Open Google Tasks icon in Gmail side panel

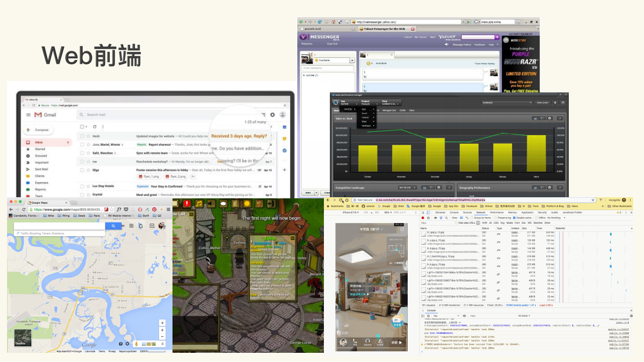(284, 151)
